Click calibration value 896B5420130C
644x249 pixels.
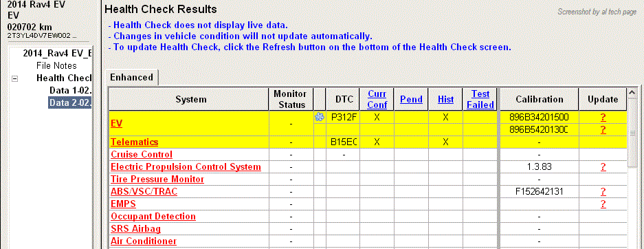click(538, 130)
